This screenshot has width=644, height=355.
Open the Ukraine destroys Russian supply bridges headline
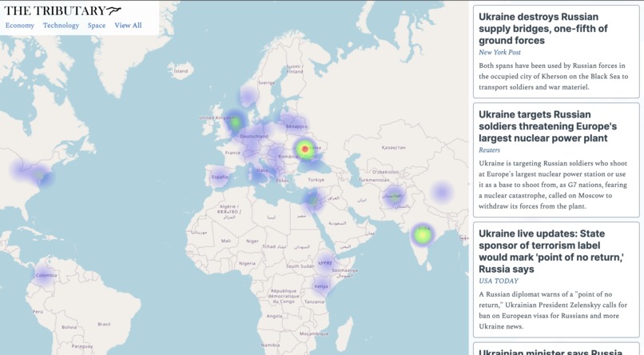click(542, 29)
